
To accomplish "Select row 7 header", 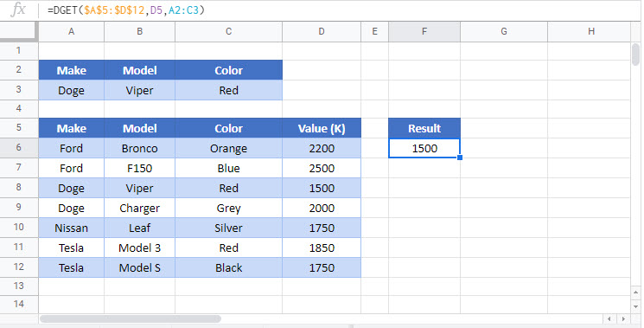I will click(x=19, y=168).
